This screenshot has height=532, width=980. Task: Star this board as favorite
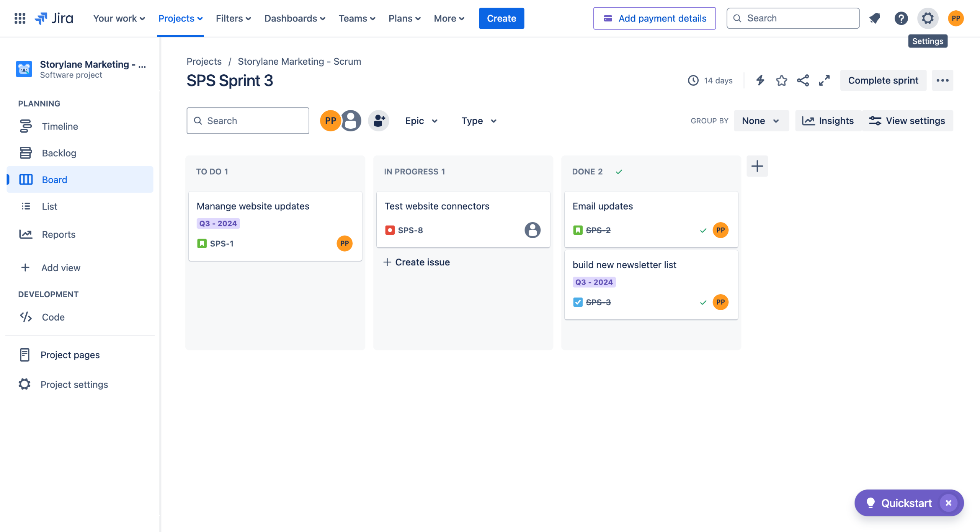click(x=781, y=80)
